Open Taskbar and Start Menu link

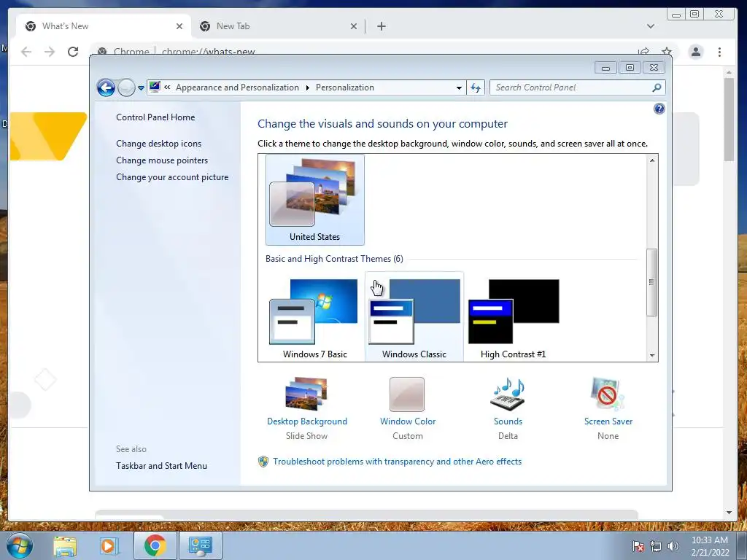161,466
